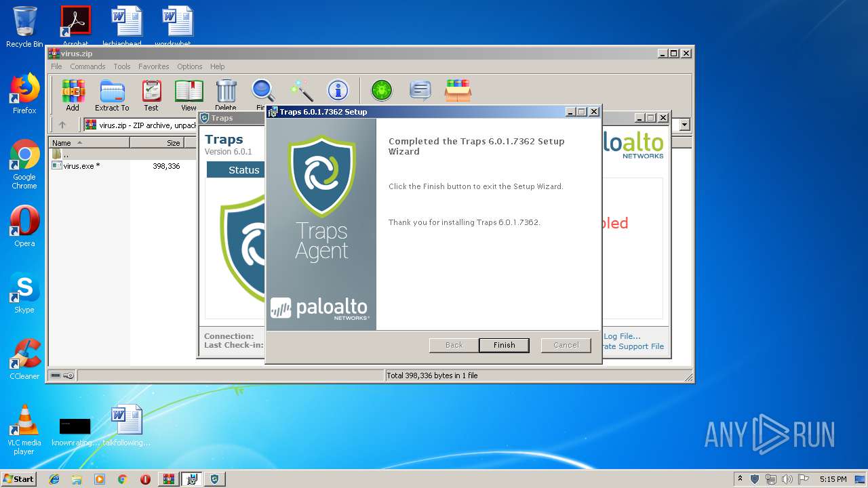The height and width of the screenshot is (488, 868).
Task: Select the Google Chrome desktop shortcut
Action: pyautogui.click(x=24, y=165)
